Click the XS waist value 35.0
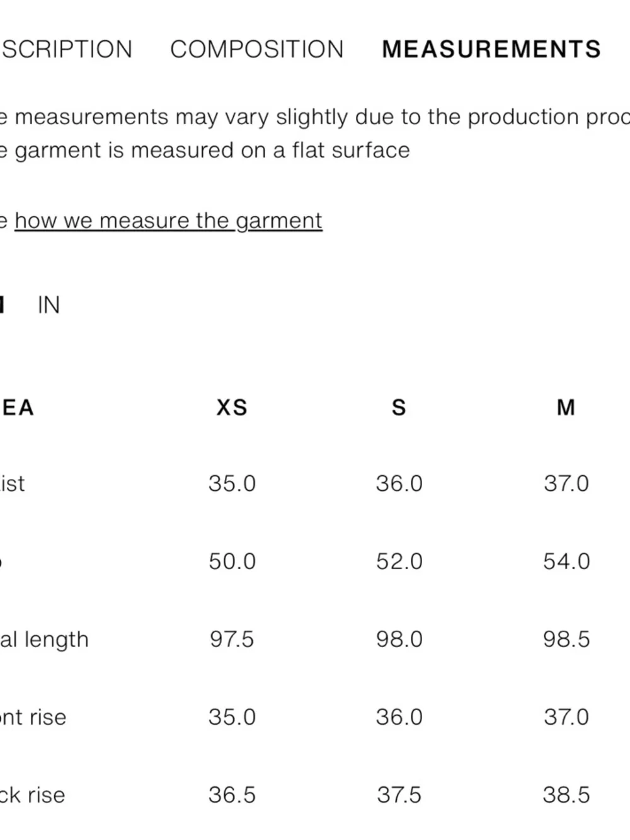The height and width of the screenshot is (840, 630). pos(232,483)
